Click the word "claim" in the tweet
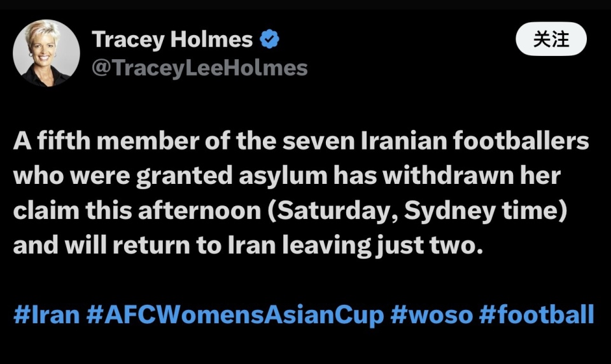This screenshot has width=611, height=364. coord(44,211)
